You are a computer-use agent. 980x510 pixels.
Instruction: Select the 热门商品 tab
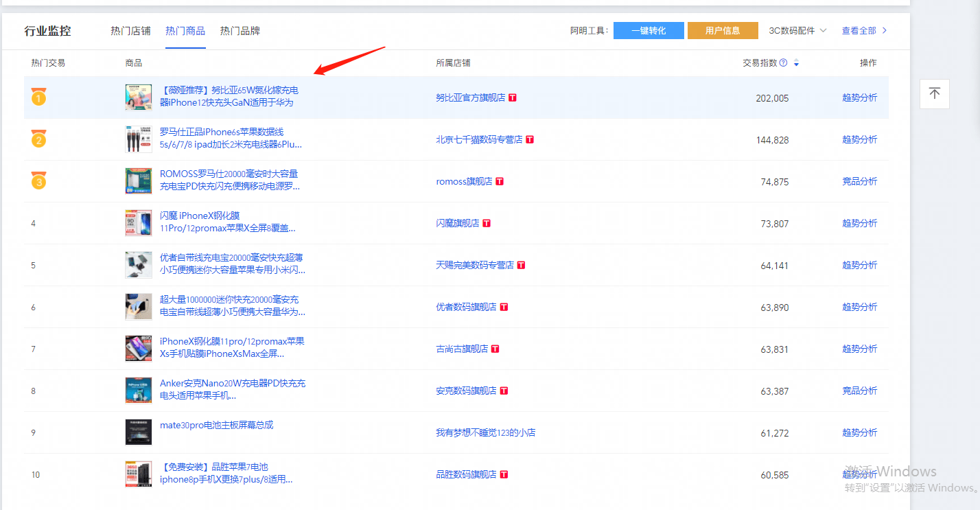coord(185,31)
